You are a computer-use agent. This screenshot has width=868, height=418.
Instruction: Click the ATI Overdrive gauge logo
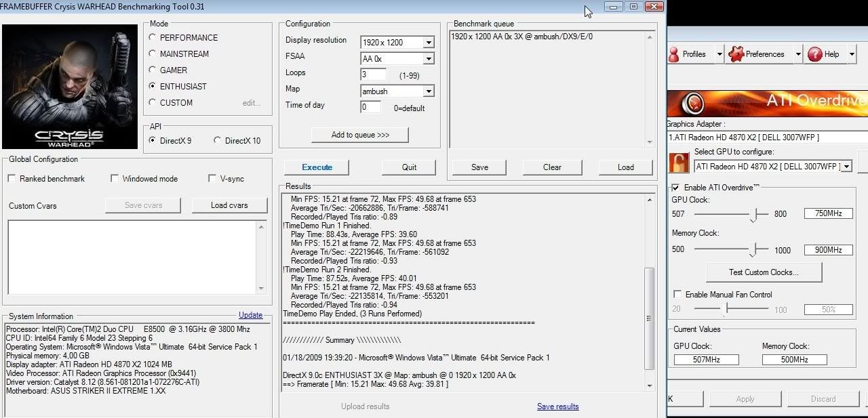click(x=693, y=104)
